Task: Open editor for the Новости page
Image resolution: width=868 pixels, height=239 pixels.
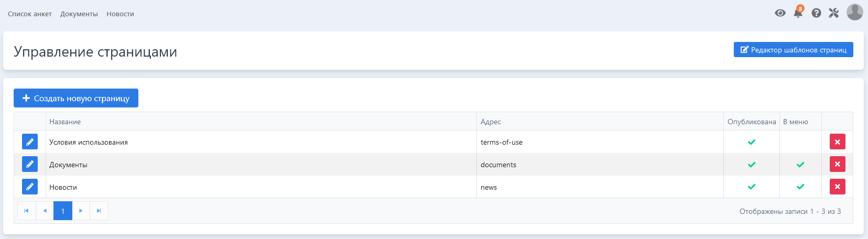Action: [30, 187]
